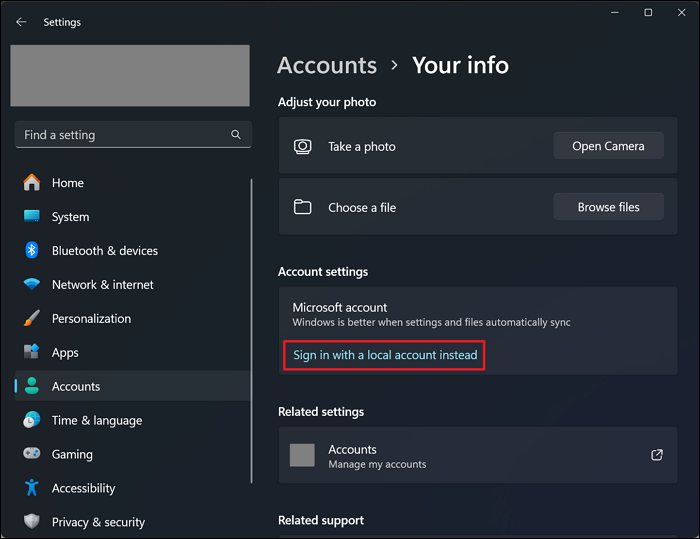Open the Personalization paintbrush icon
The height and width of the screenshot is (539, 700).
pos(32,319)
